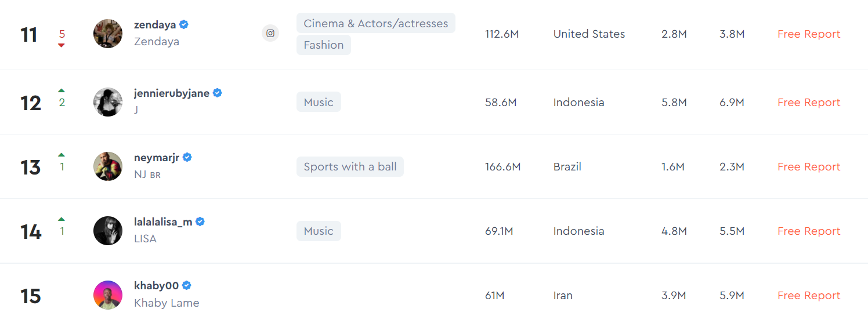The height and width of the screenshot is (320, 868).
Task: Click the verified badge beside jennierubyjane
Action: (x=218, y=93)
